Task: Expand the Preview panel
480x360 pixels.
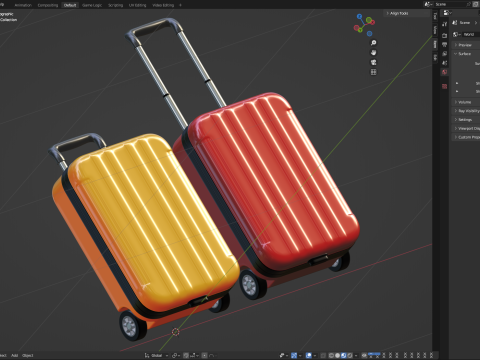Action: click(466, 45)
